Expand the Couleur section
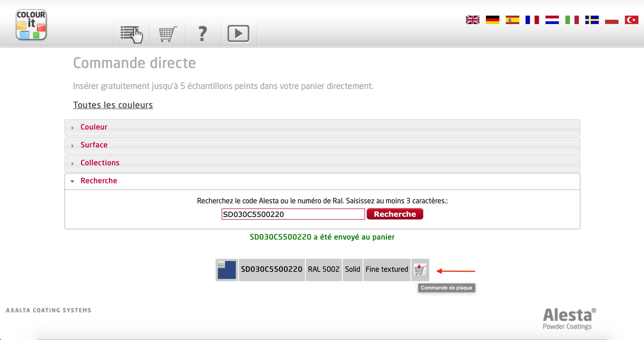The image size is (644, 340). (94, 127)
